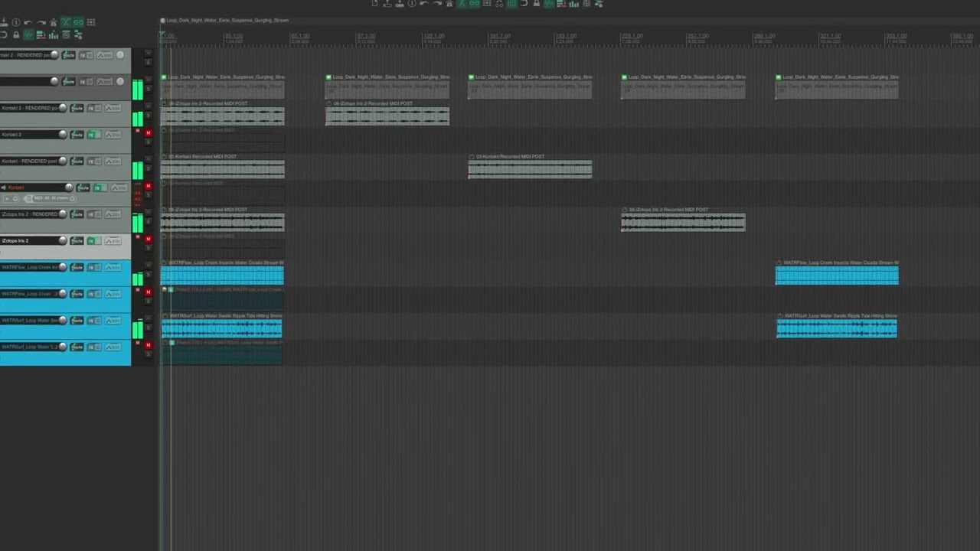This screenshot has width=980, height=551.
Task: Toggle item grouping link icon in top toolbar
Action: pos(474,4)
